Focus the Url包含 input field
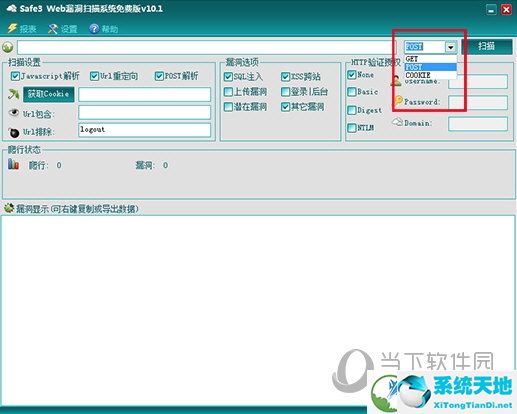The width and height of the screenshot is (517, 414). pos(144,112)
